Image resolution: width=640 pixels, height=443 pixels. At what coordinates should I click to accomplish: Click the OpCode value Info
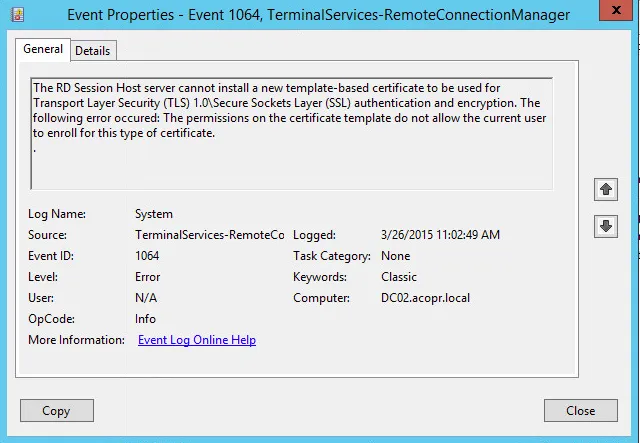[x=146, y=319]
